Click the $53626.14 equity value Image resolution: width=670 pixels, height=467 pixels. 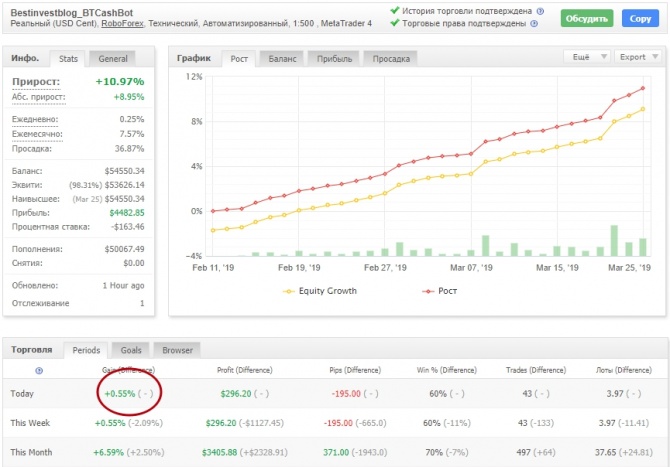pos(124,185)
